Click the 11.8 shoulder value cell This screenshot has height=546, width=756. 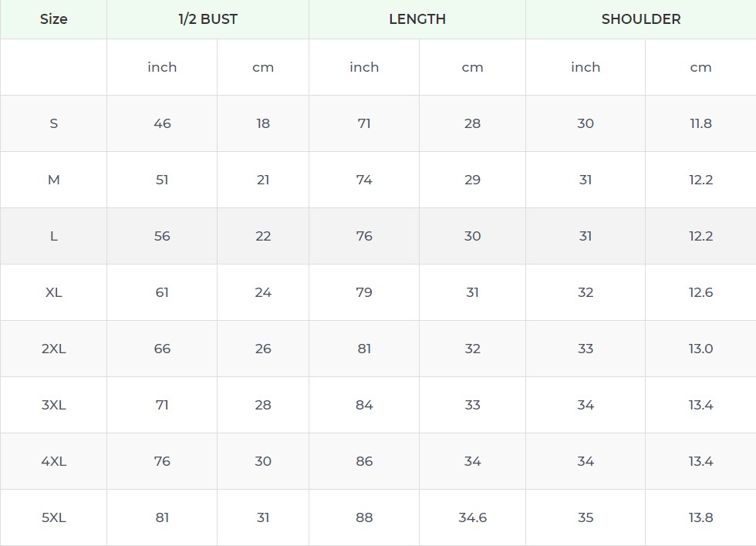pyautogui.click(x=700, y=123)
